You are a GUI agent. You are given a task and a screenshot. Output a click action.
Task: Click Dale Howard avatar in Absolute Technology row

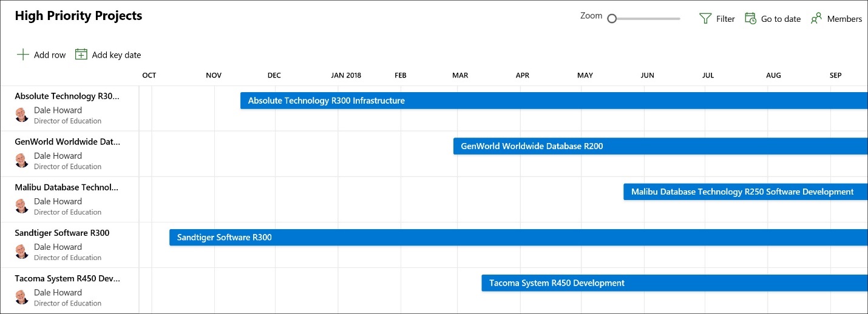[x=22, y=115]
